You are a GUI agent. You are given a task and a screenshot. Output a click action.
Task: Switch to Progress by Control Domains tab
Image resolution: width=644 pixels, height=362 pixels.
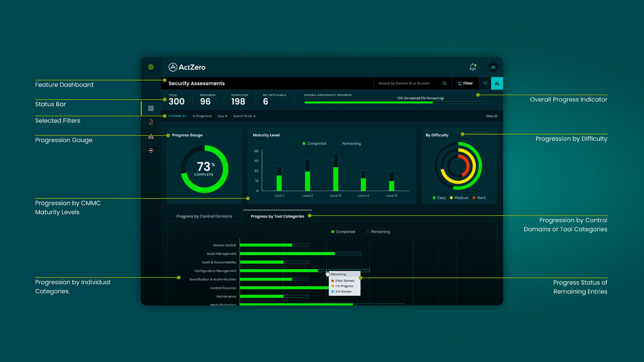pos(204,216)
